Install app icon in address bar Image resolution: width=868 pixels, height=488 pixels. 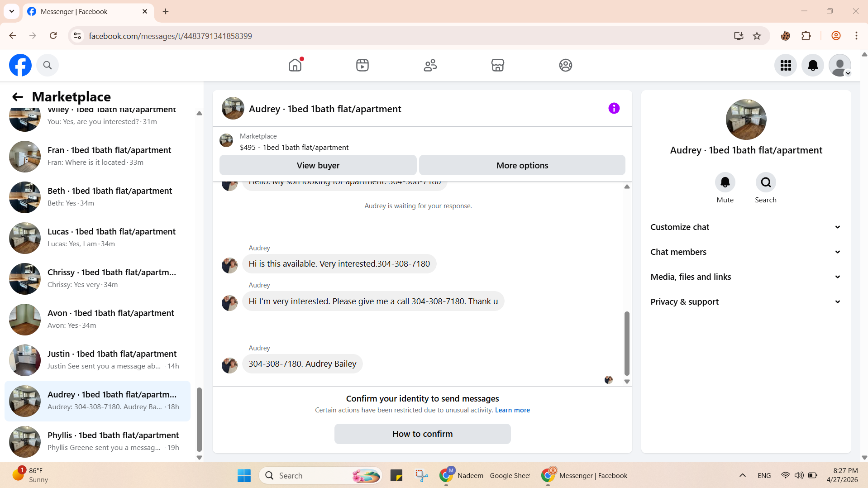(739, 36)
